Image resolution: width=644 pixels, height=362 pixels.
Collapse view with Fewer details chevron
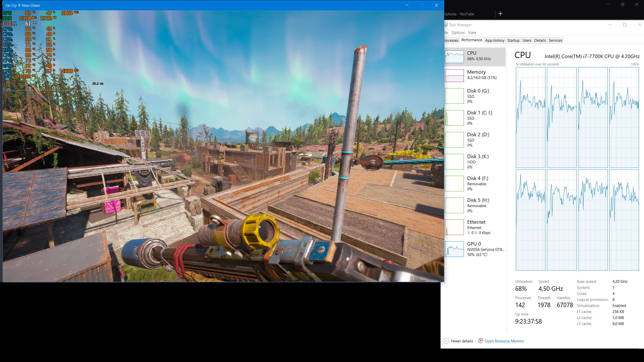click(446, 341)
